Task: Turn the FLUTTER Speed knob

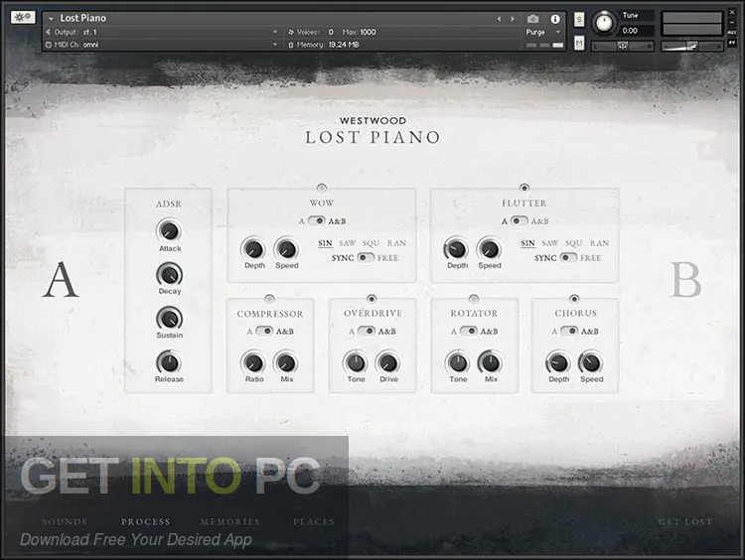Action: coord(490,248)
